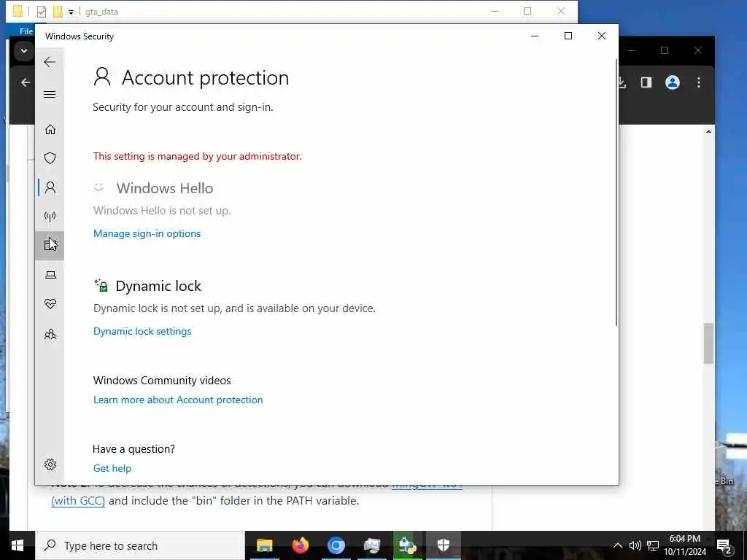Switch to Chromium browser in taskbar

[336, 545]
